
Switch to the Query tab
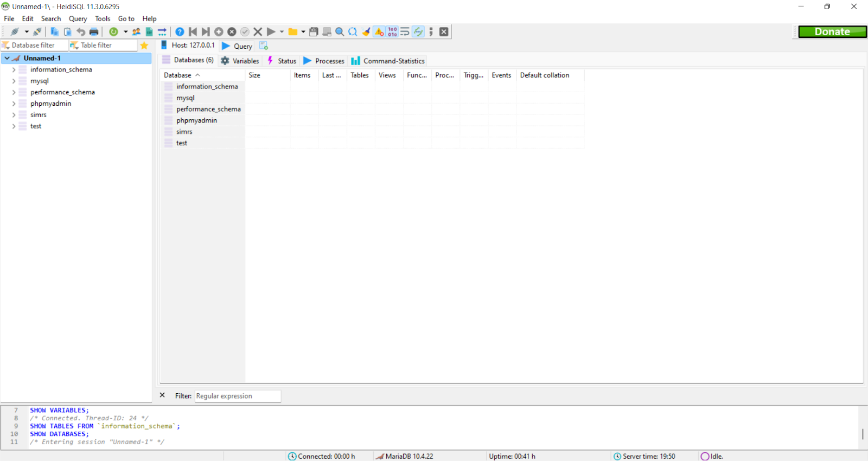point(237,46)
